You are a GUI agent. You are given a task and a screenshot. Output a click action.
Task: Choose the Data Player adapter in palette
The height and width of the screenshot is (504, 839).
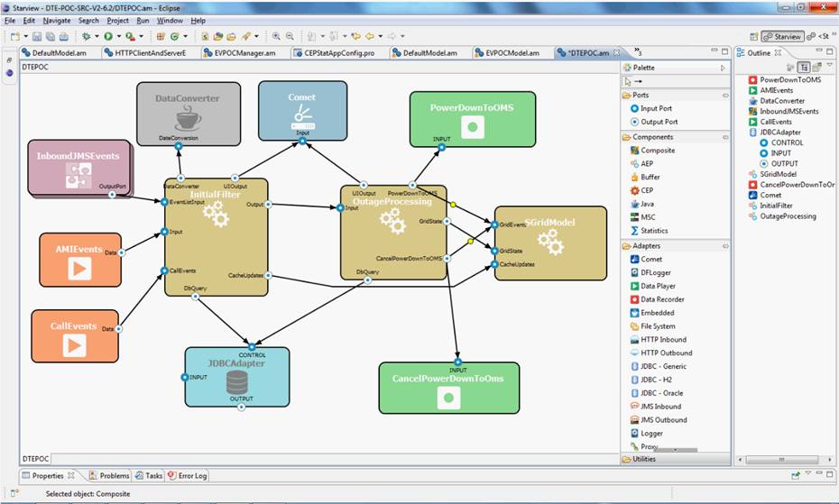click(x=657, y=286)
